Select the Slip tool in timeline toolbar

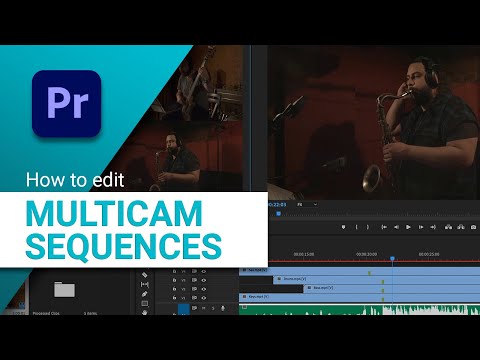point(145,284)
